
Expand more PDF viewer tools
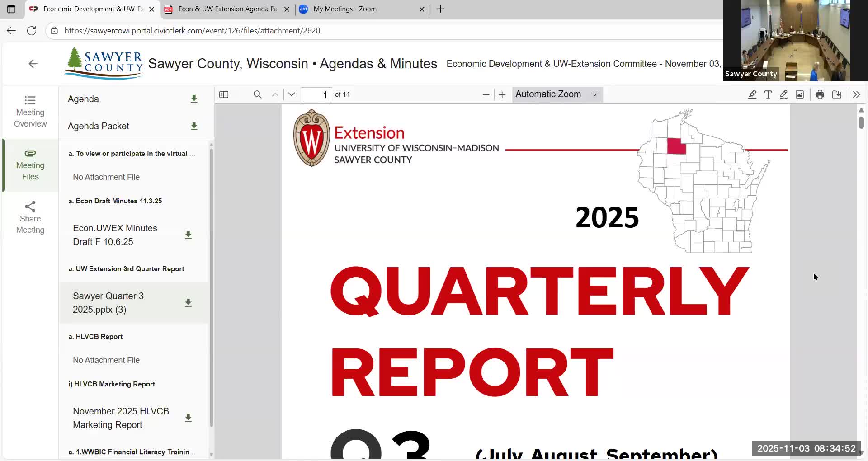(x=857, y=94)
